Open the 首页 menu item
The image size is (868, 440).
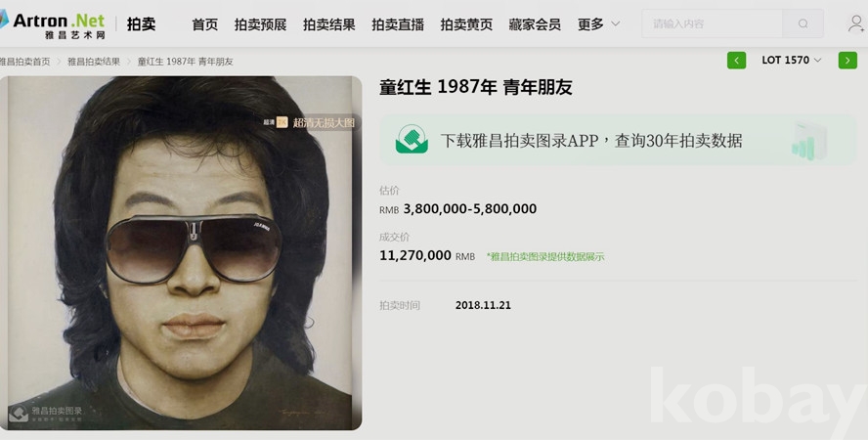[x=205, y=24]
